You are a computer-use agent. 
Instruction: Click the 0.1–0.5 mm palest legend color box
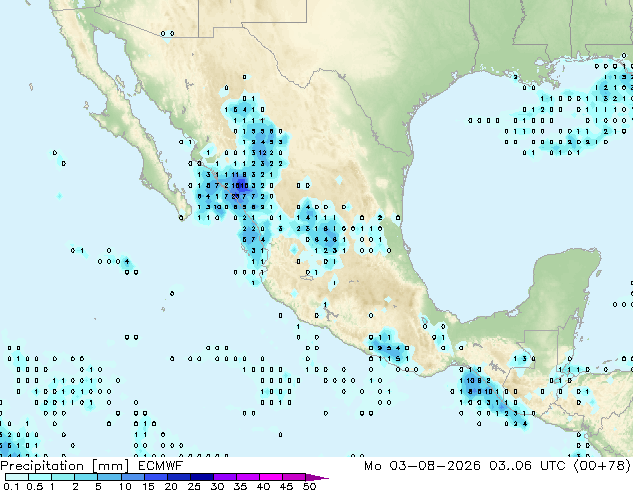(17, 477)
